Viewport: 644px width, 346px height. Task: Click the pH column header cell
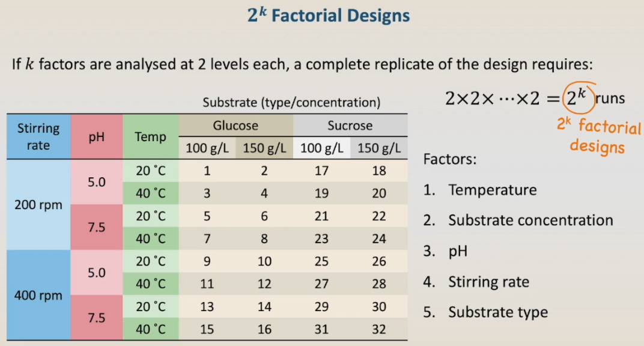pyautogui.click(x=96, y=137)
